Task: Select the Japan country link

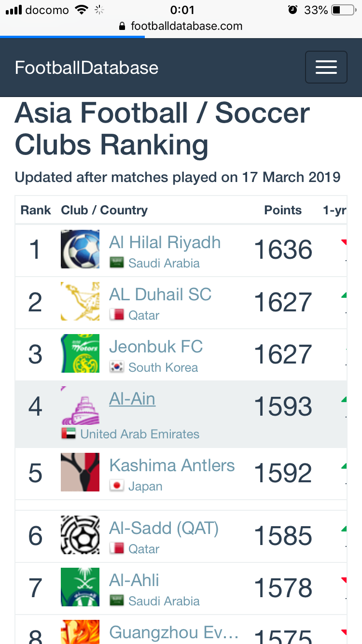Action: [x=145, y=486]
